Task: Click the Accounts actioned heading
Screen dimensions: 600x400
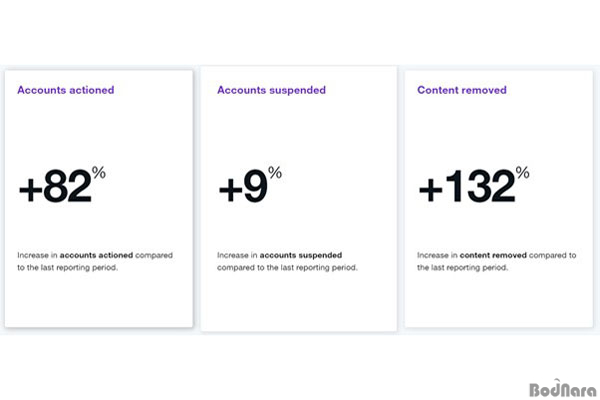Action: (x=65, y=90)
